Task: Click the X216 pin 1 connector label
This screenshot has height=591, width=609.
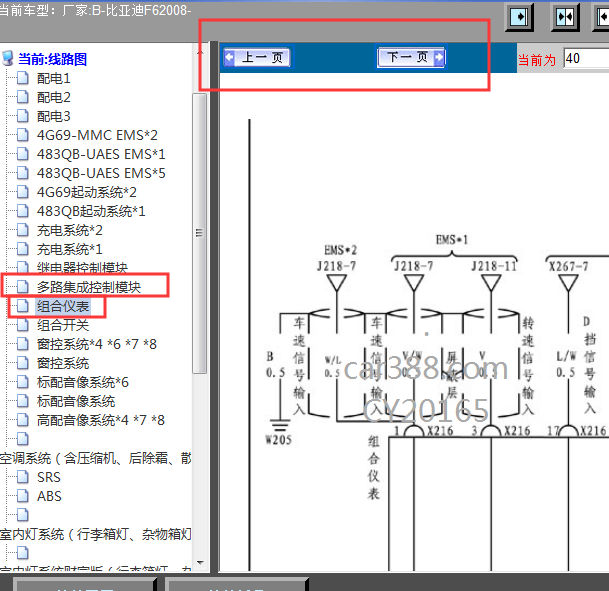Action: click(440, 431)
